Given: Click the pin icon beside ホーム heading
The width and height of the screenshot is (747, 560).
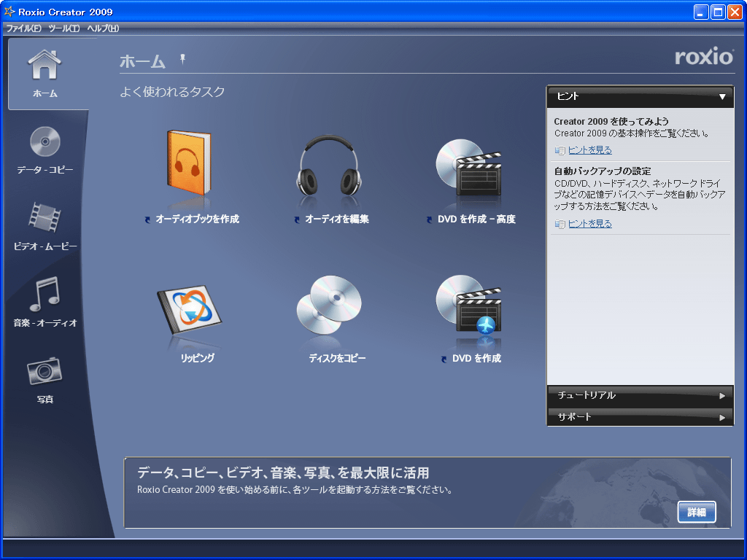Looking at the screenshot, I should click(182, 59).
